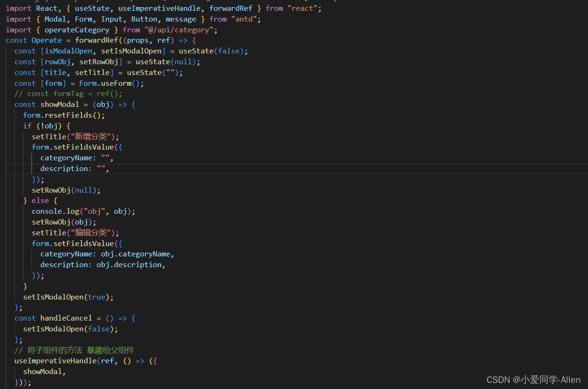The height and width of the screenshot is (389, 588).
Task: Click description with the empty string value
Action: (73, 168)
